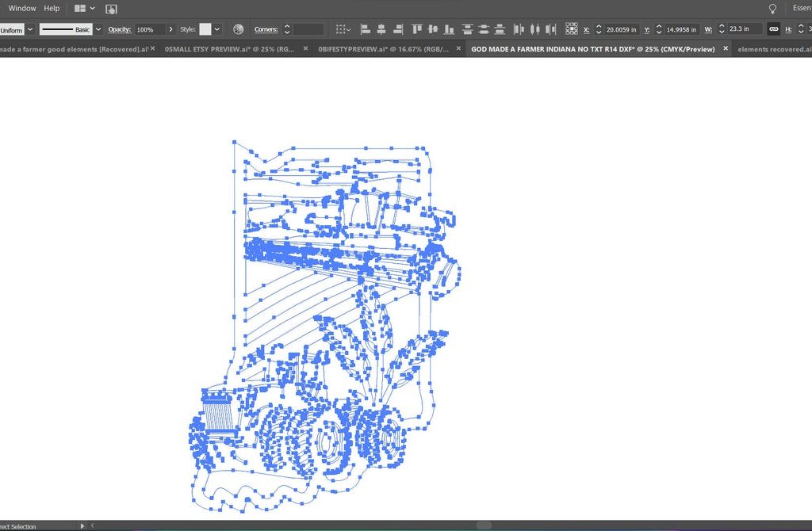
Task: Click the Style swatch box
Action: [x=205, y=29]
